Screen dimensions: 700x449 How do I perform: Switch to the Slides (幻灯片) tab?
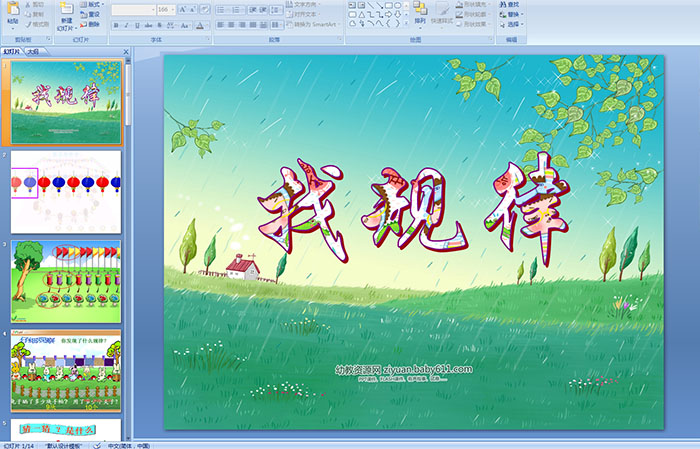click(x=12, y=50)
